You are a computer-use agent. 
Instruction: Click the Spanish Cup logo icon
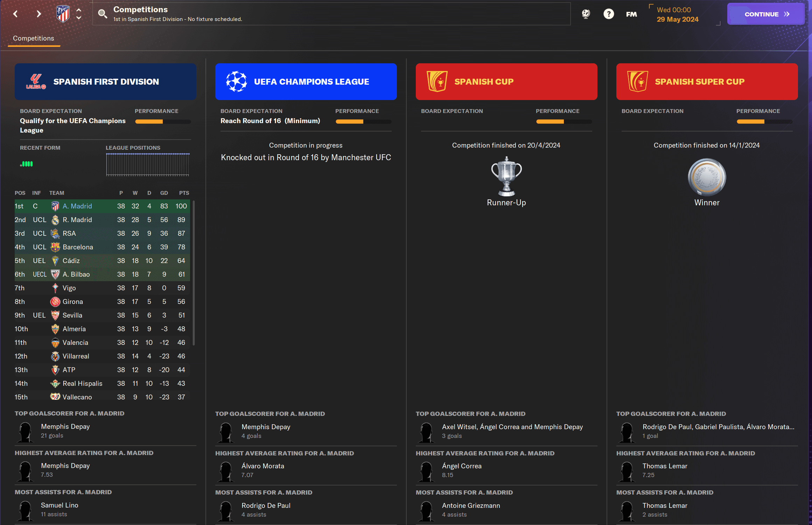click(437, 81)
